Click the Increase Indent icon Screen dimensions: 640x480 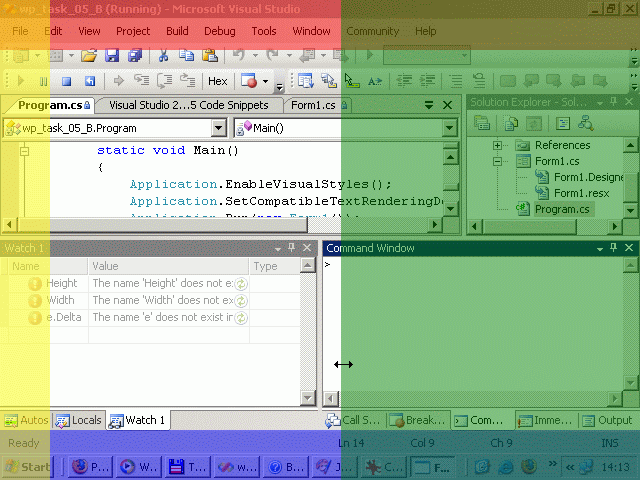click(x=427, y=81)
